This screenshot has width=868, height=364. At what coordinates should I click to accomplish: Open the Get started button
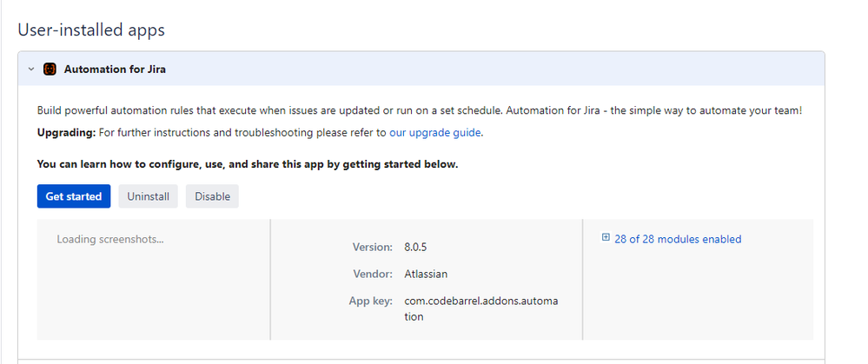74,196
